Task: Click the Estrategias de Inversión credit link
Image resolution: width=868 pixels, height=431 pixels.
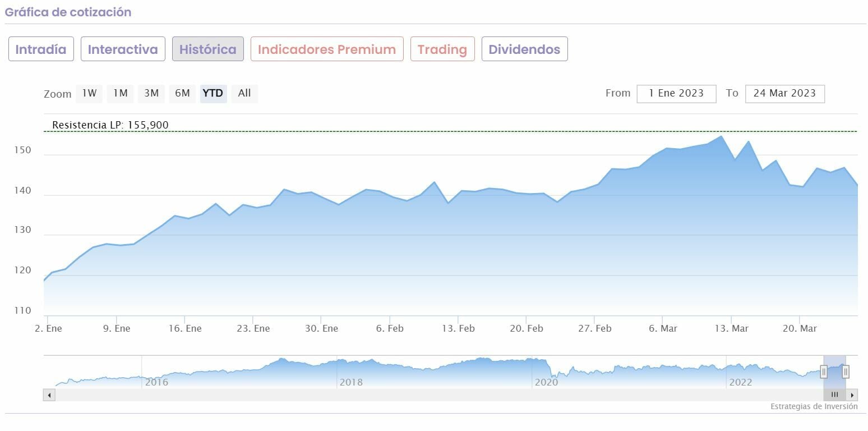Action: tap(814, 406)
